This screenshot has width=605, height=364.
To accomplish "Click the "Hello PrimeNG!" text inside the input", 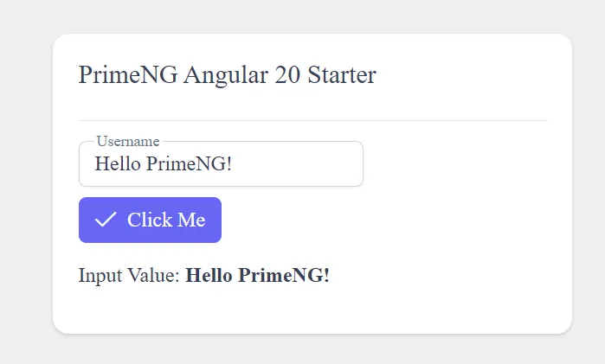I will (x=163, y=163).
